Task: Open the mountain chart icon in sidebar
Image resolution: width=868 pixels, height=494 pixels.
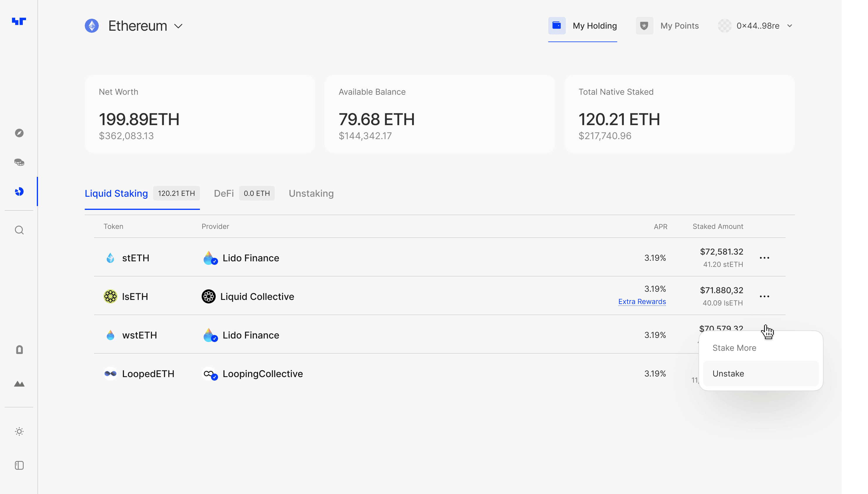Action: click(x=19, y=384)
